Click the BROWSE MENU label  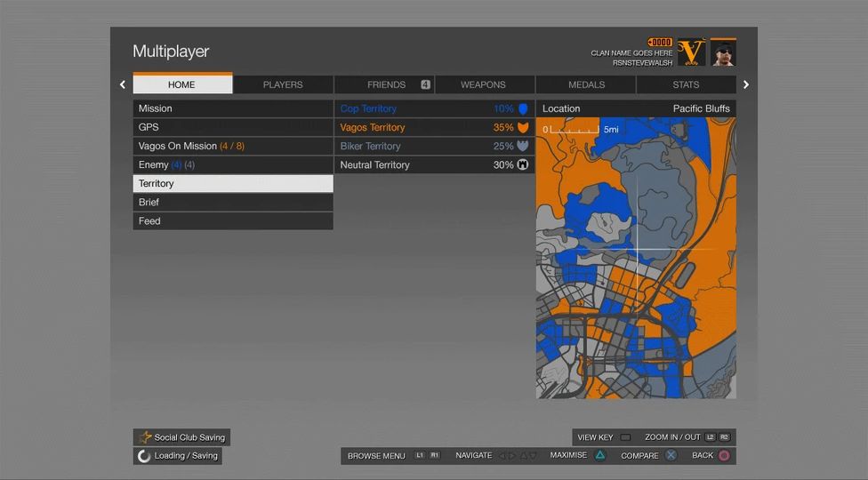(376, 456)
